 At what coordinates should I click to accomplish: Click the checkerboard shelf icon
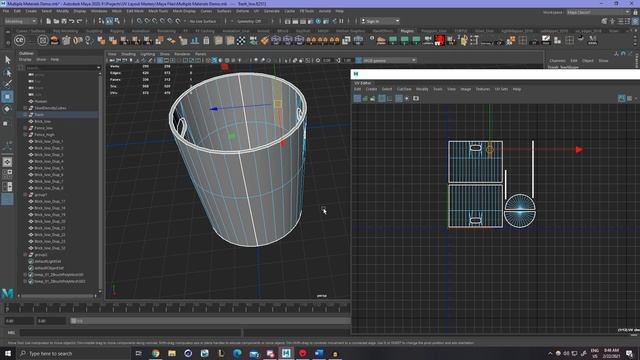click(x=241, y=40)
